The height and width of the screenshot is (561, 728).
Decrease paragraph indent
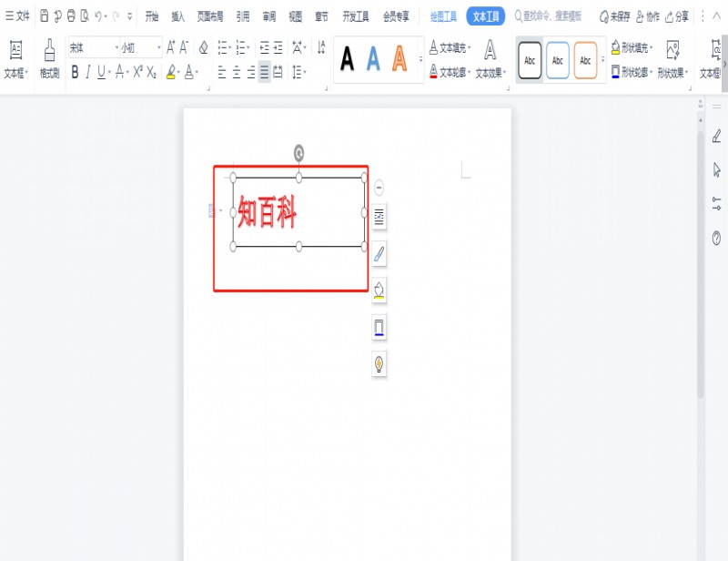pos(264,47)
